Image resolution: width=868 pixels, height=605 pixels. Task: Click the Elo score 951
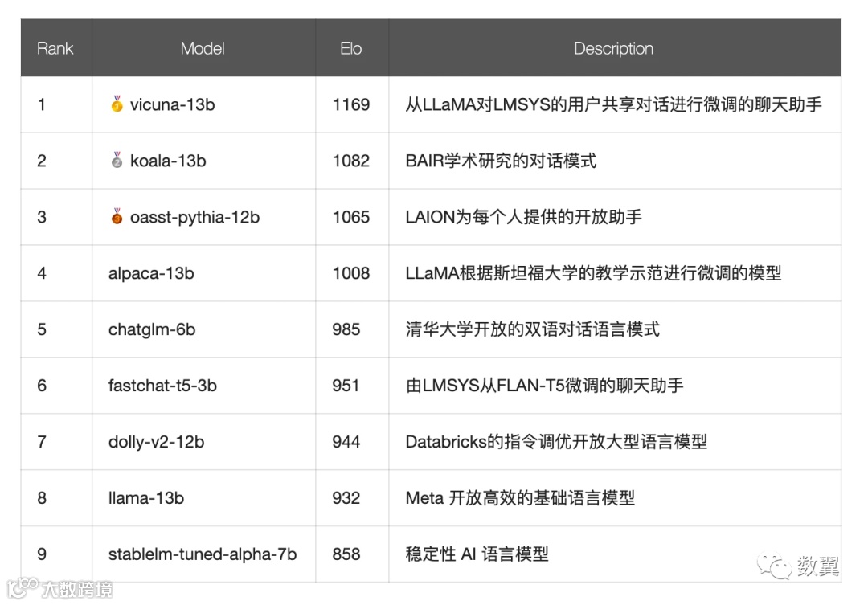coord(346,386)
